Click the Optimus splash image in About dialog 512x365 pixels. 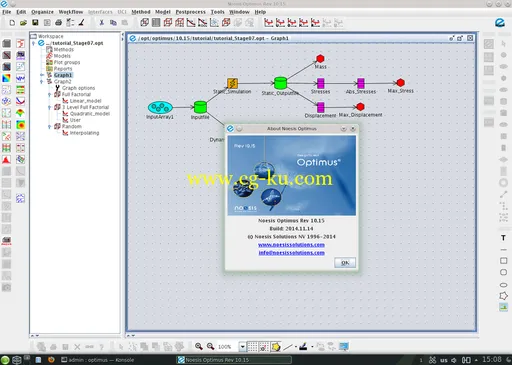tap(292, 175)
